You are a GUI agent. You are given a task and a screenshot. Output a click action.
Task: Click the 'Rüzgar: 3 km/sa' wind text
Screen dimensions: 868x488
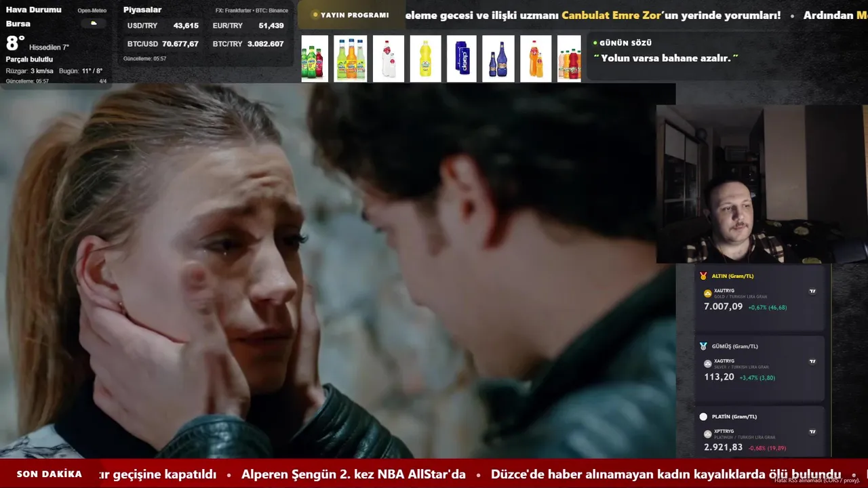[x=30, y=70]
